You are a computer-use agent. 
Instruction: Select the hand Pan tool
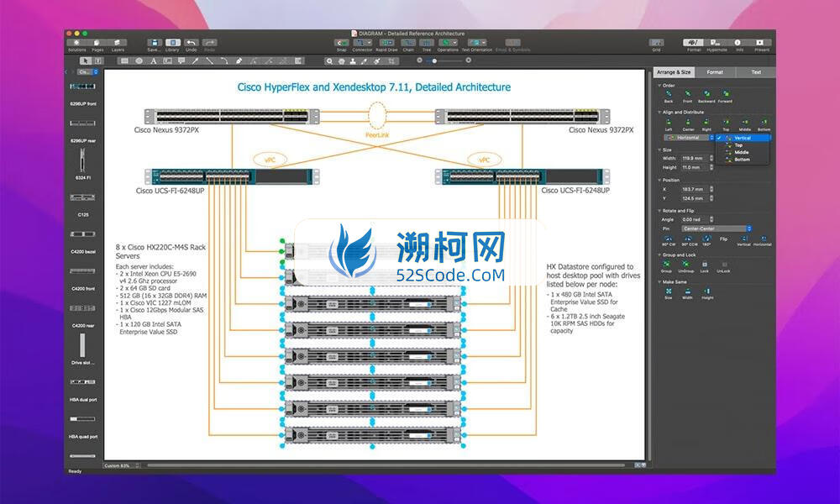click(x=341, y=61)
